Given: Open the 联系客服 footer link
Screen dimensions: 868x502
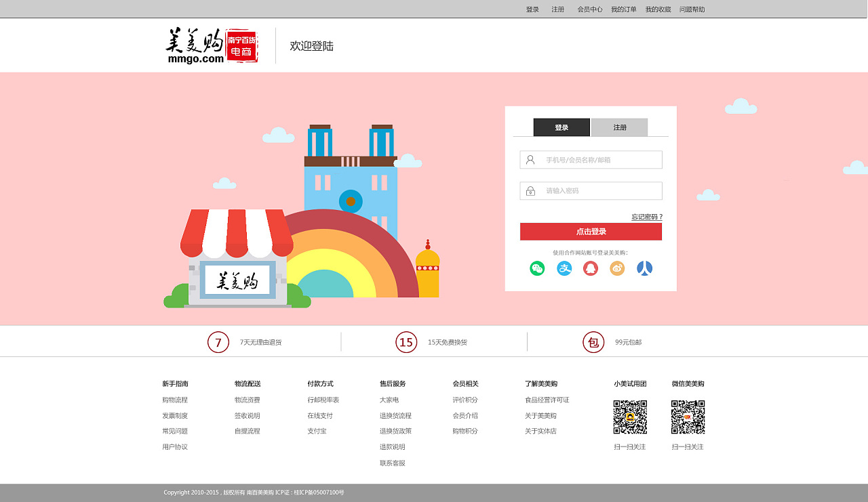Looking at the screenshot, I should 392,463.
